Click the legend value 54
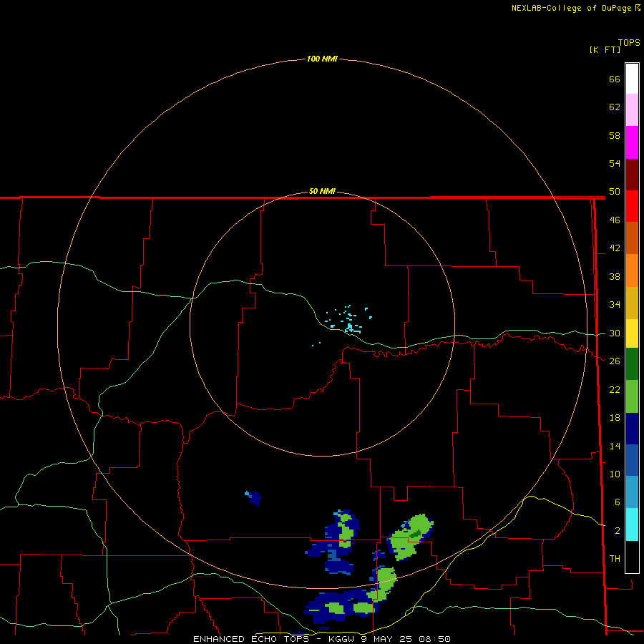This screenshot has width=644, height=644. coord(615,163)
